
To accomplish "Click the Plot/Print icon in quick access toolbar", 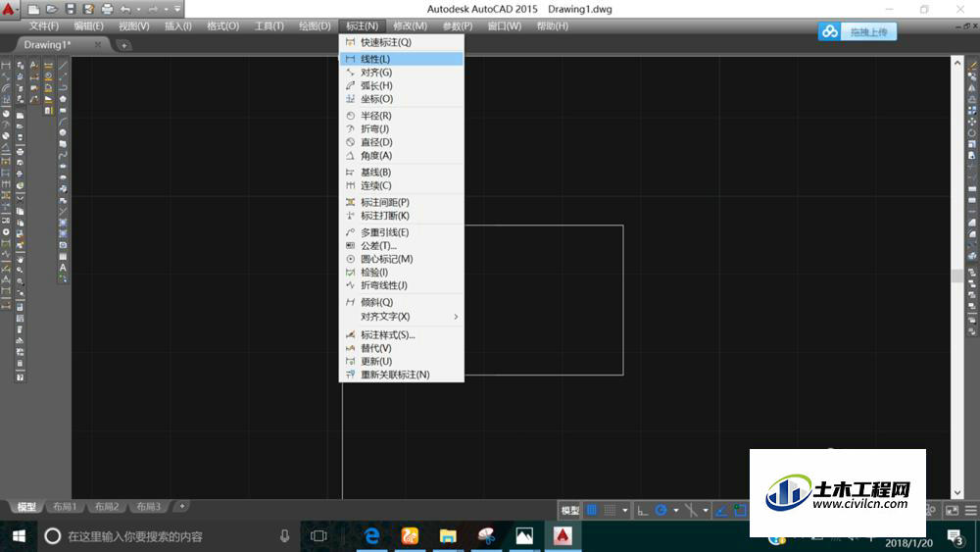I will coord(107,10).
